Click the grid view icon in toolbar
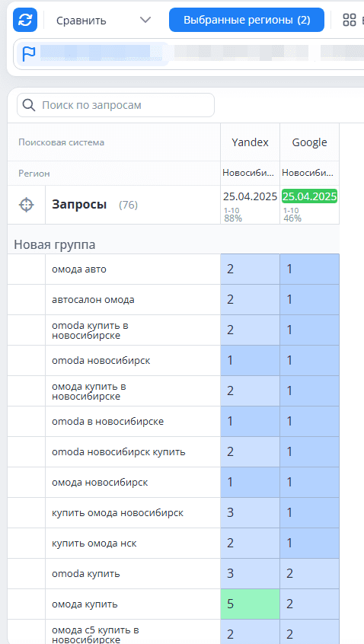This screenshot has width=364, height=644. [350, 20]
